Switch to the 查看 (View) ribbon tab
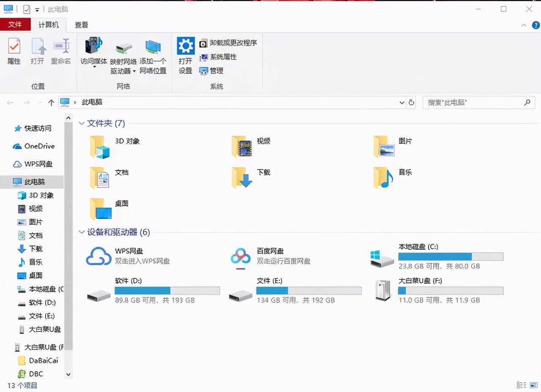This screenshot has width=541, height=392. [x=81, y=25]
